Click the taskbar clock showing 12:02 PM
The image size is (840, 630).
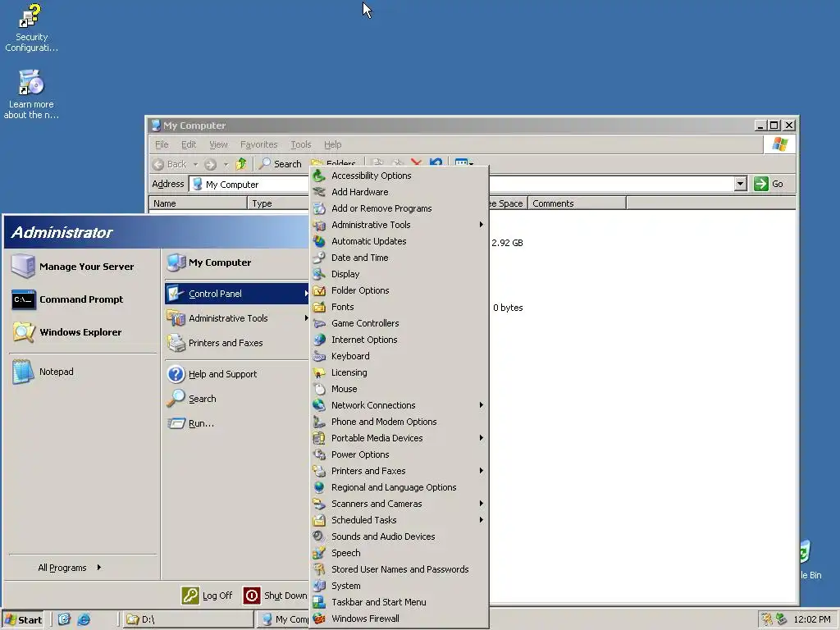pyautogui.click(x=811, y=620)
